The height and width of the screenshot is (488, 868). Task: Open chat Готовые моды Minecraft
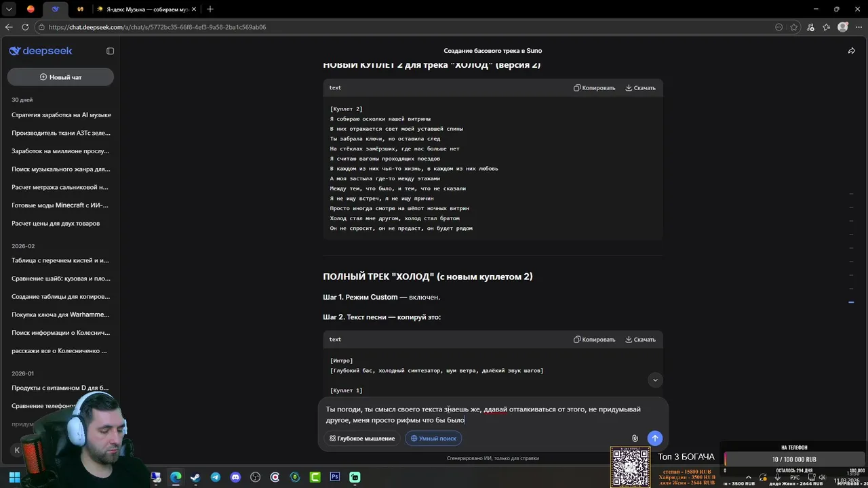61,205
